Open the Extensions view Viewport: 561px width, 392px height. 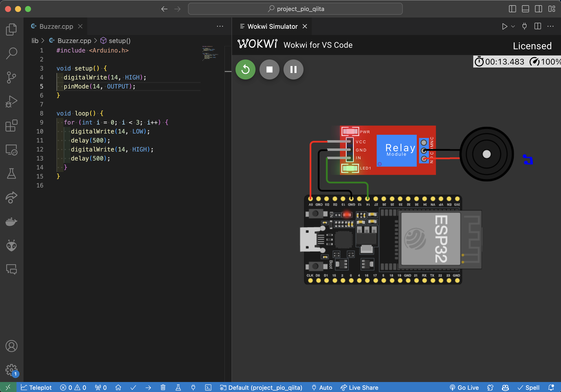pyautogui.click(x=11, y=125)
